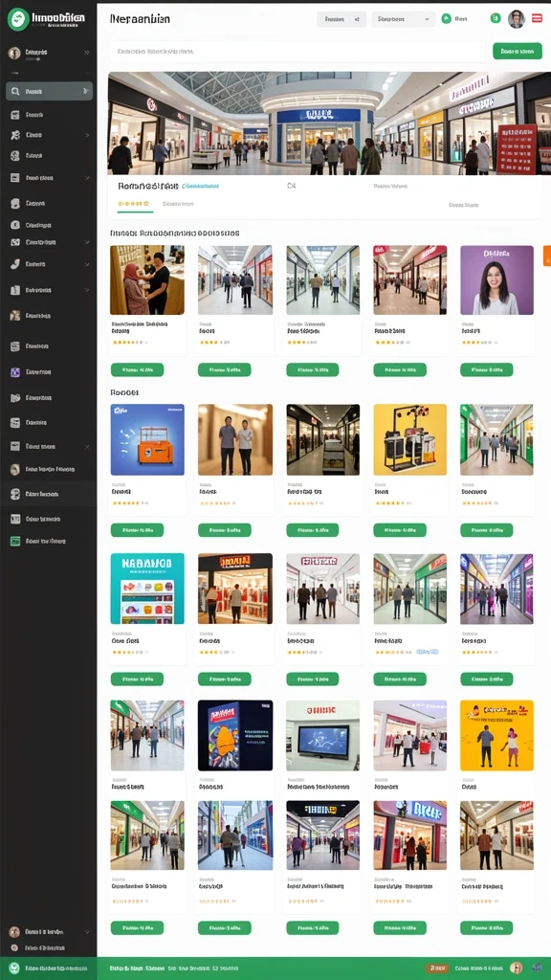Click the orange side tab on right edge

pos(547,256)
